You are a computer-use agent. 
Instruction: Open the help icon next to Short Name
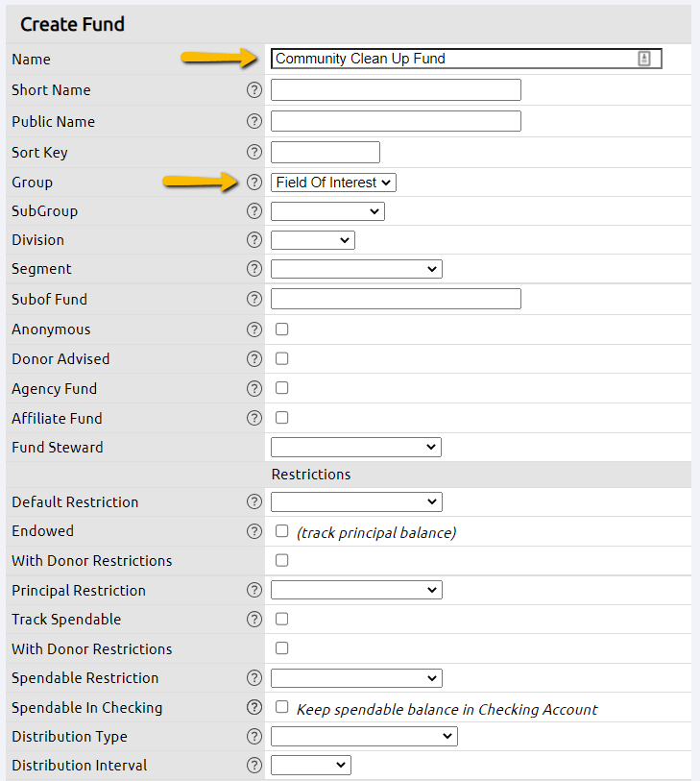coord(253,89)
